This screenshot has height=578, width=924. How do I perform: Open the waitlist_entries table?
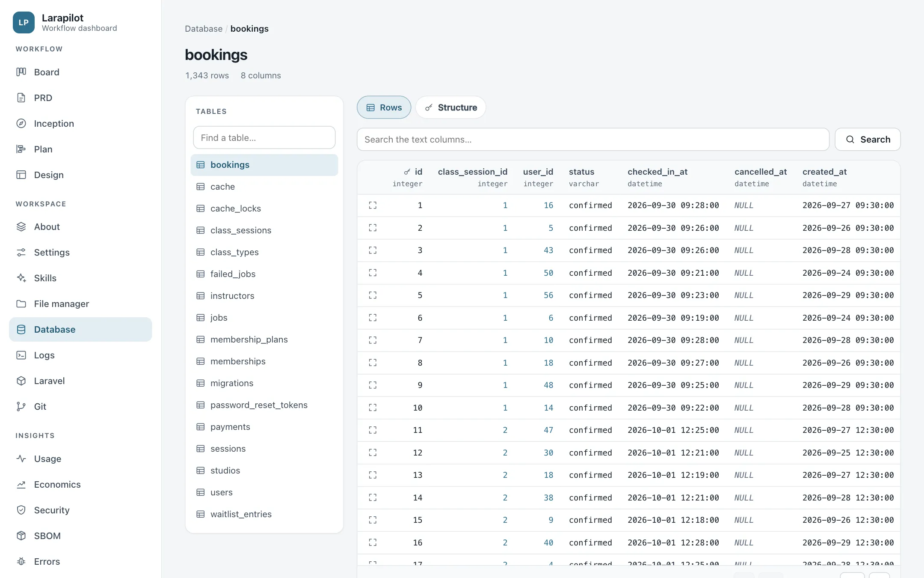(x=264, y=514)
